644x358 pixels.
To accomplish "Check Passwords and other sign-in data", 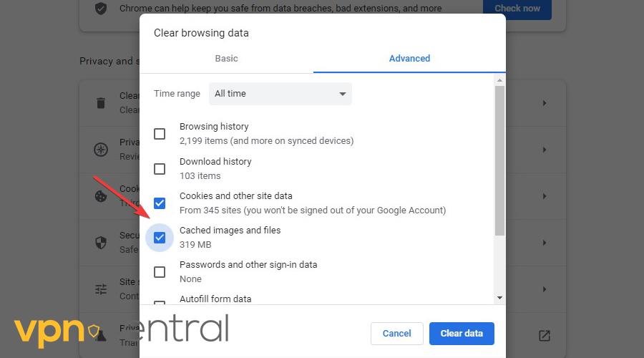I will click(160, 272).
